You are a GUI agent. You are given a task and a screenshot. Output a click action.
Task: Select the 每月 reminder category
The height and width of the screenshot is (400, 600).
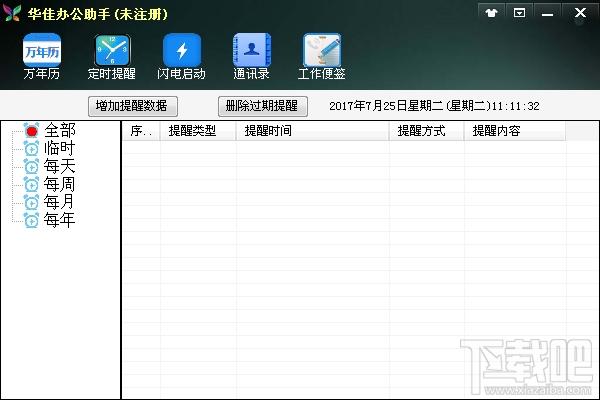point(59,202)
